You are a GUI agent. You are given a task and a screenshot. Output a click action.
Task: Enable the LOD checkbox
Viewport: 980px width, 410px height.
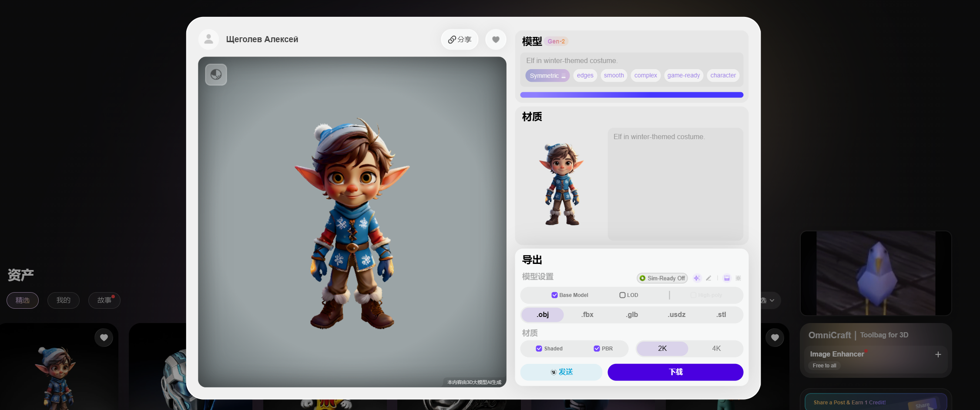pos(622,295)
